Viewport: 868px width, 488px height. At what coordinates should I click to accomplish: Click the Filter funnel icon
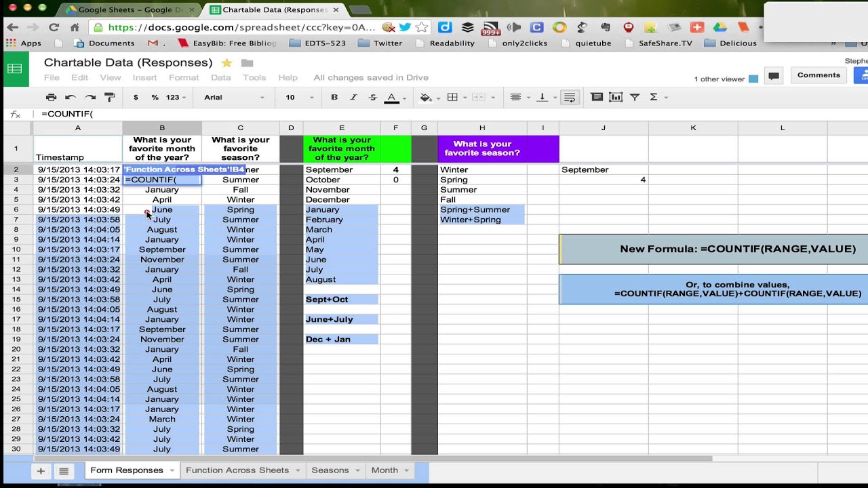[635, 98]
